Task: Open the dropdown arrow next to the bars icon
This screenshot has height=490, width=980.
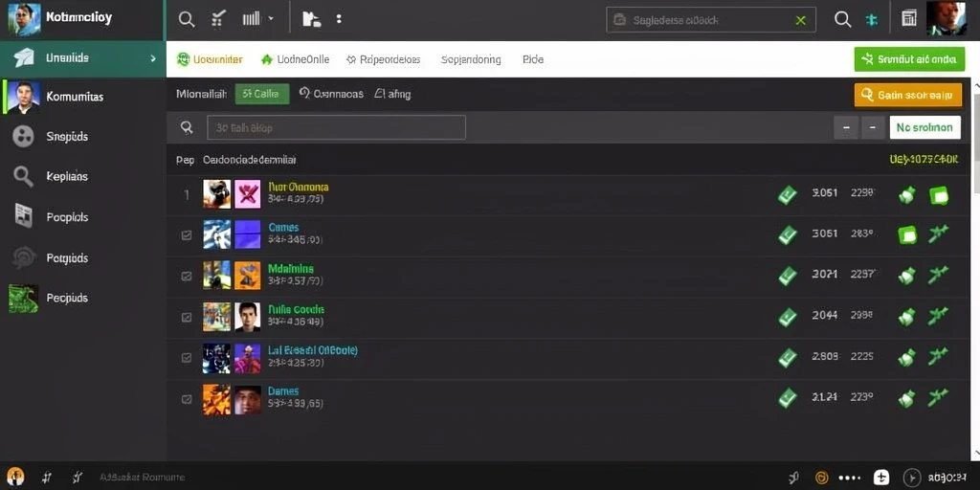Action: (271, 19)
